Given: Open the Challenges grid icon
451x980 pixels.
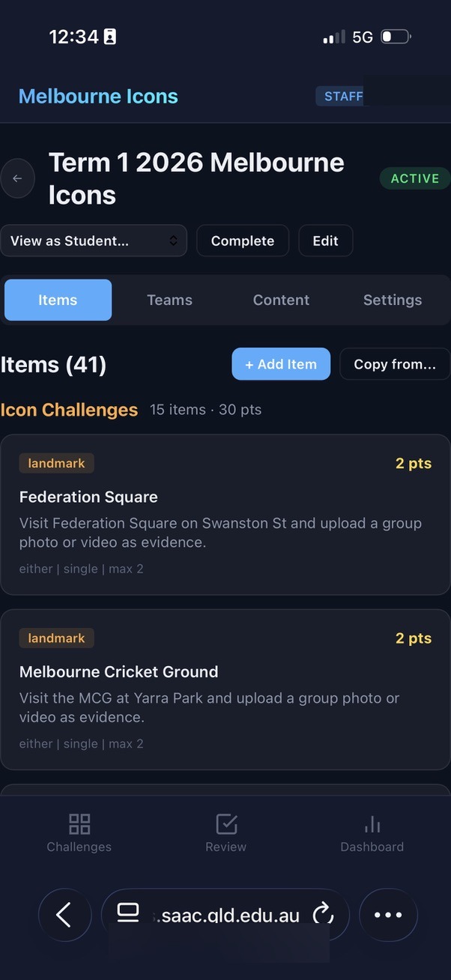Looking at the screenshot, I should (x=79, y=832).
